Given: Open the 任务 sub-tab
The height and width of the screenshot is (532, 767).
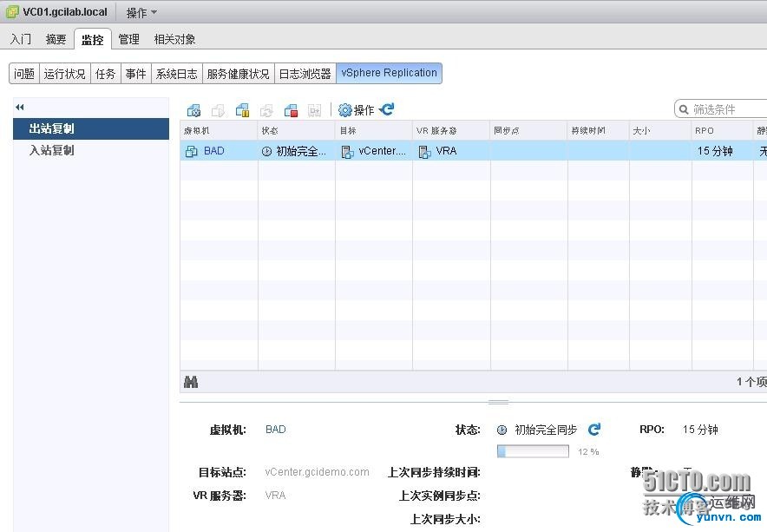Looking at the screenshot, I should (x=106, y=74).
